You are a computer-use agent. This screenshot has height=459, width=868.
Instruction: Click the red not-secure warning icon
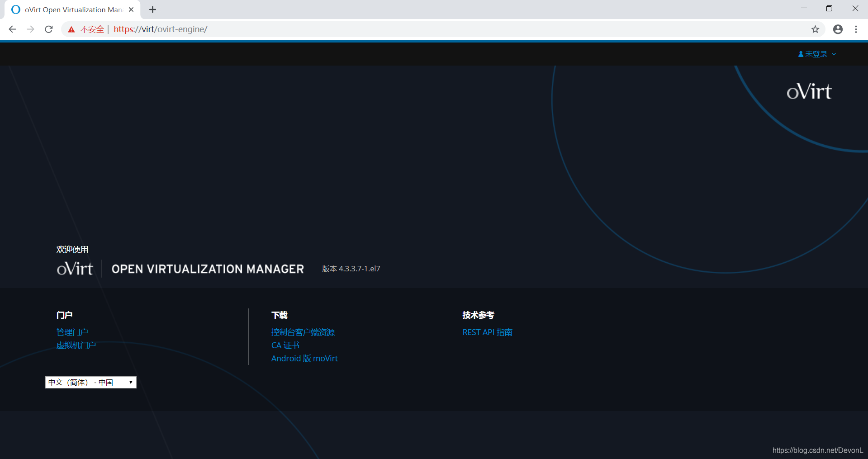click(x=71, y=29)
